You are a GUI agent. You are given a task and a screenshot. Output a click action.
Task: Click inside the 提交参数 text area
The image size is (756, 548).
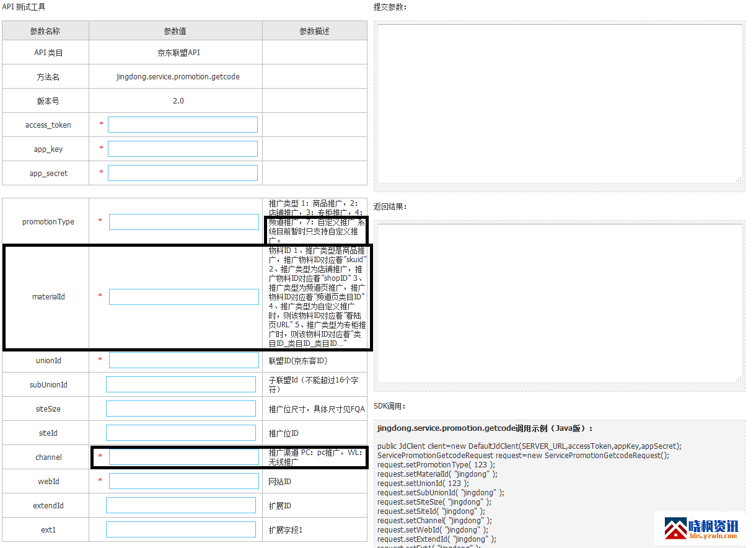pyautogui.click(x=560, y=104)
